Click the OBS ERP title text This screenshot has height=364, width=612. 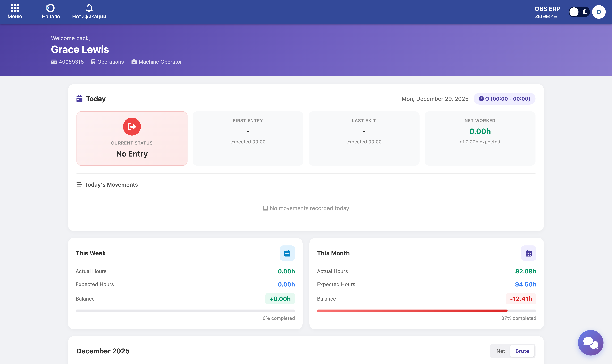coord(547,9)
